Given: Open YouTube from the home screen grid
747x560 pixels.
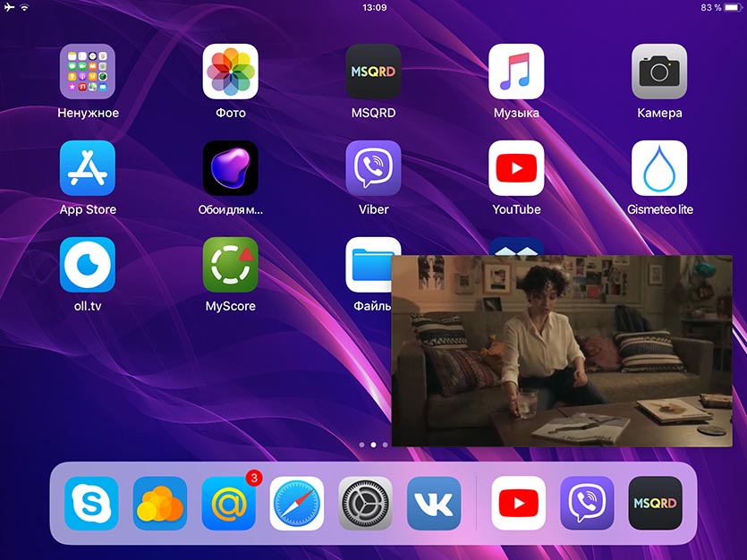Looking at the screenshot, I should point(516,168).
